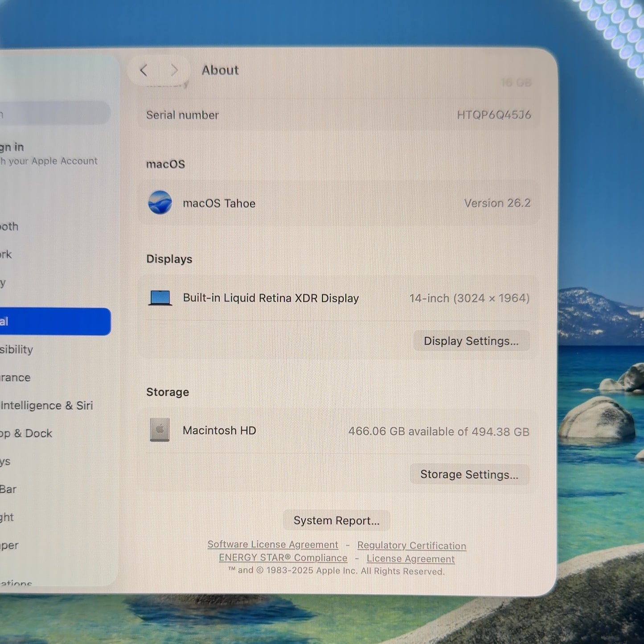Go back with the left chevron arrow
Viewport: 644px width, 644px height.
(x=144, y=70)
